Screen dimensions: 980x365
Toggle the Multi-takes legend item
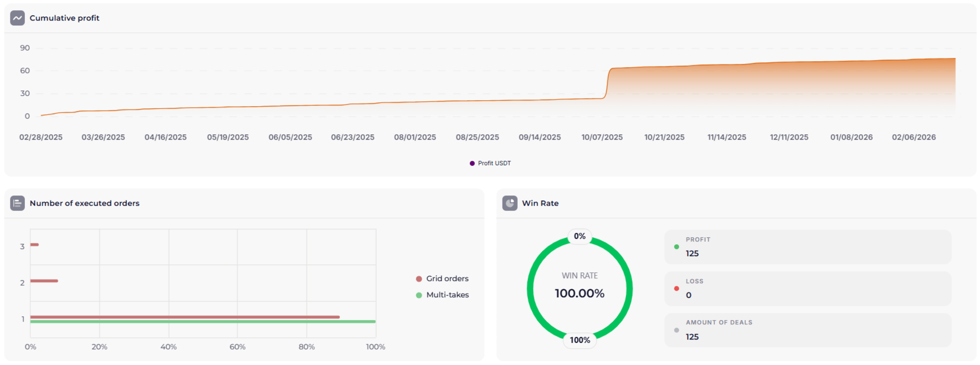click(x=442, y=295)
